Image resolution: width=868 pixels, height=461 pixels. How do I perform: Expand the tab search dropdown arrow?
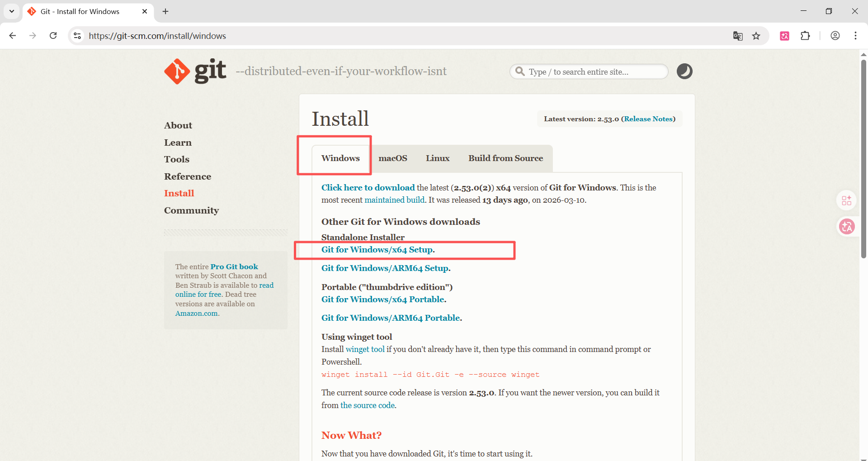[12, 11]
